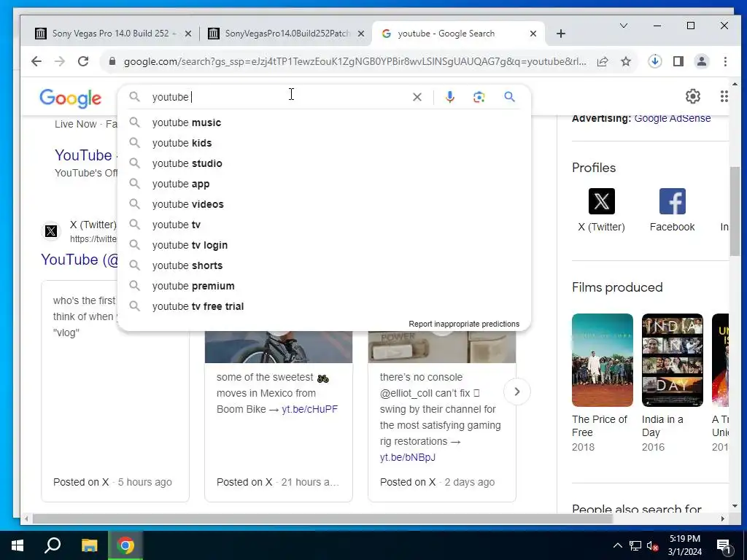Choose suggestion youtube music
Screen dimensions: 747x560
tap(324, 122)
